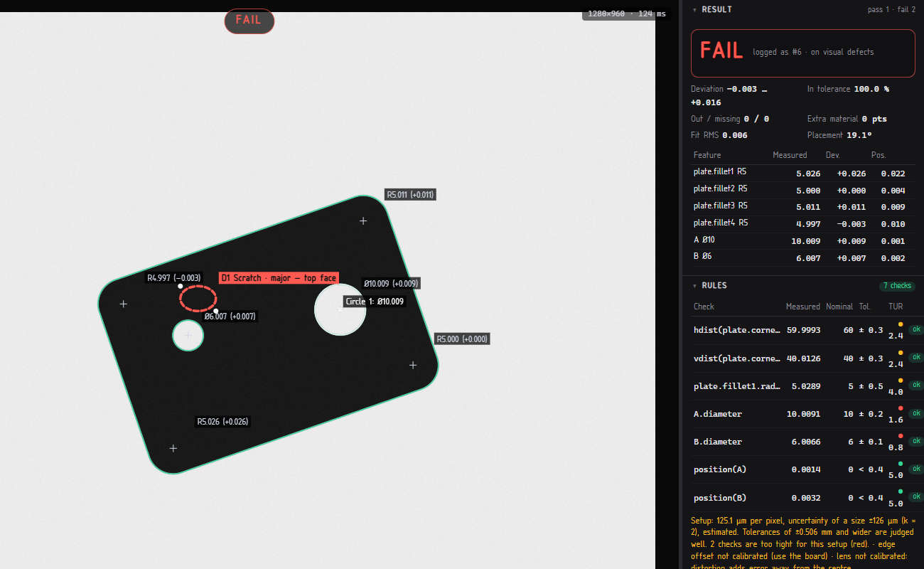Click the red TUR dot for B.diameter

click(901, 436)
